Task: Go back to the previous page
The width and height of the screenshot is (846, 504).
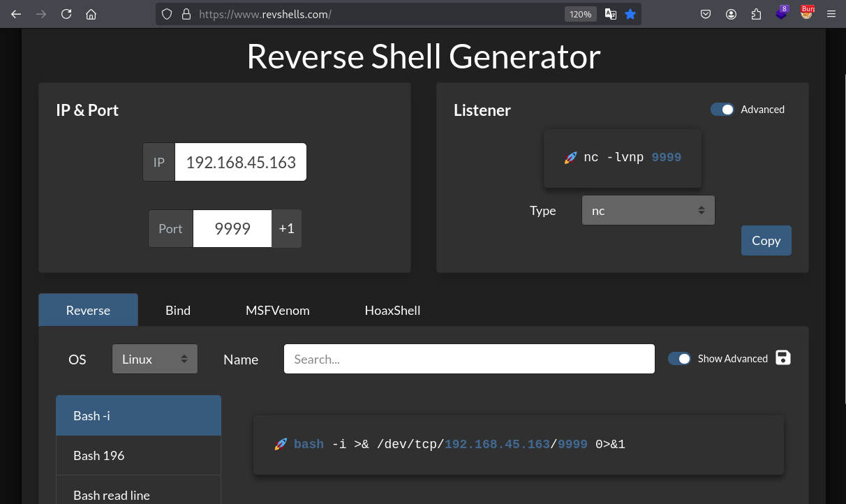Action: click(16, 14)
